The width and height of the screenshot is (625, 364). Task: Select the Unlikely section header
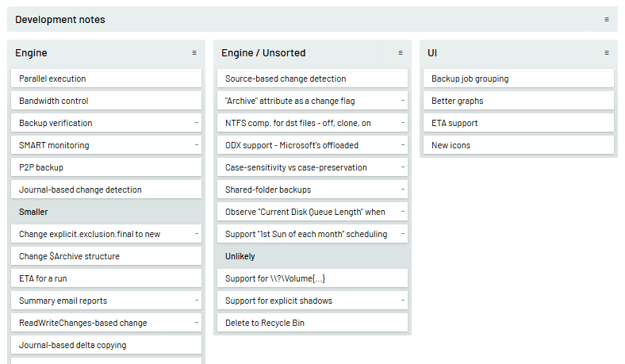312,256
